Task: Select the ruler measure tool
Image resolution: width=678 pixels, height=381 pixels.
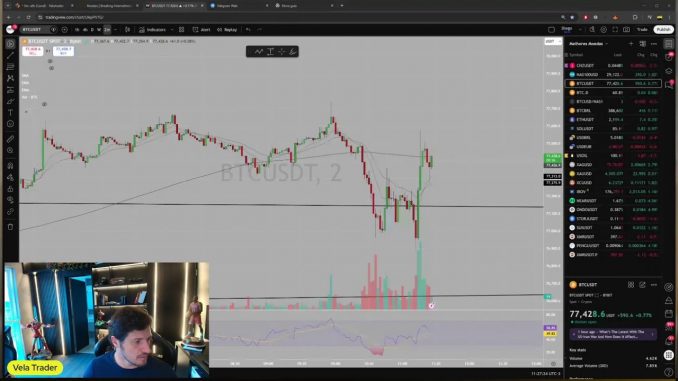Action: [x=10, y=139]
